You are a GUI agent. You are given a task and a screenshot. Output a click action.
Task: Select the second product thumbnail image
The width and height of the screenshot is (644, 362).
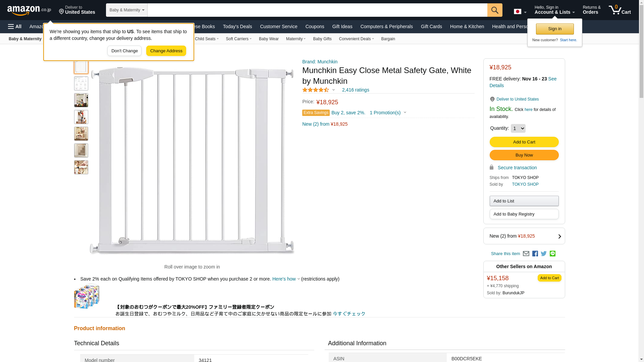click(x=81, y=83)
